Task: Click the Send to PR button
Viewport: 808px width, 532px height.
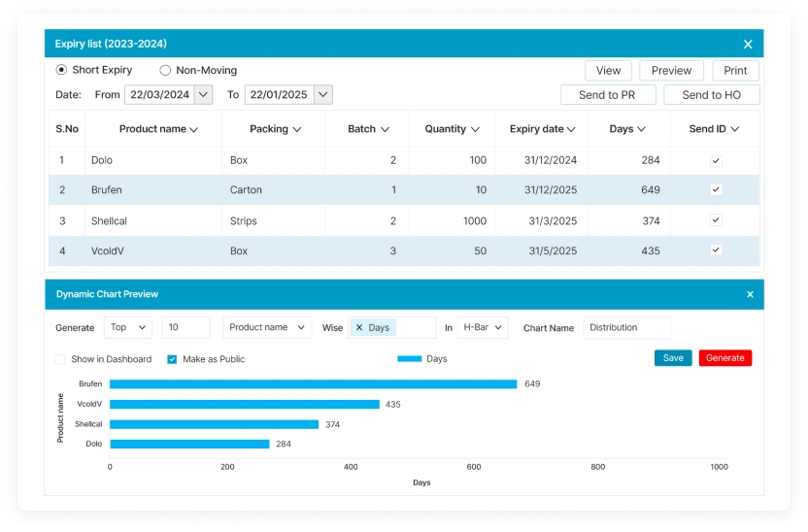Action: point(606,95)
